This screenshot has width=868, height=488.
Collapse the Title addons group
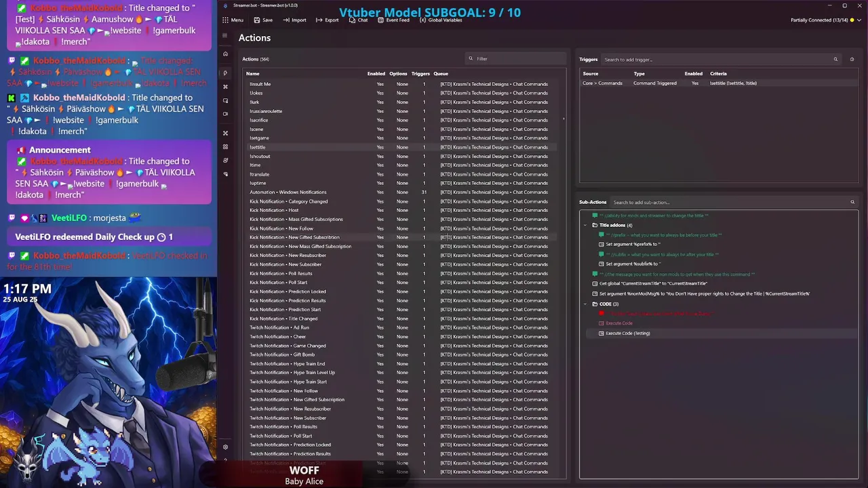(586, 225)
